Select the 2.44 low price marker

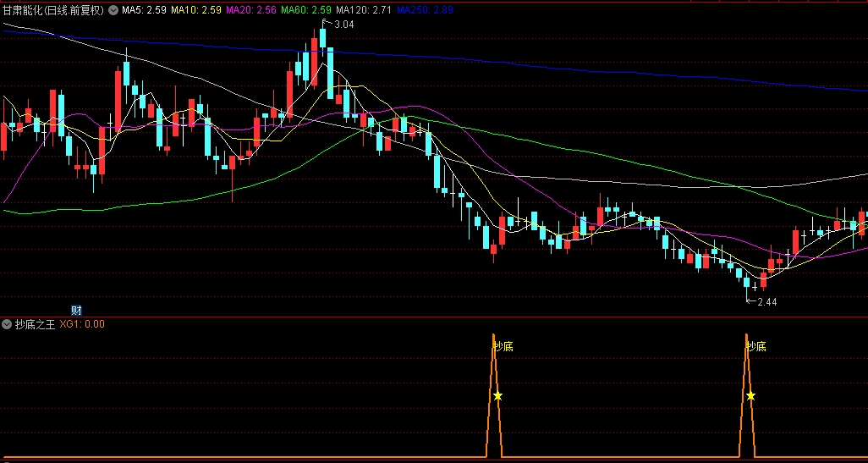pyautogui.click(x=767, y=302)
